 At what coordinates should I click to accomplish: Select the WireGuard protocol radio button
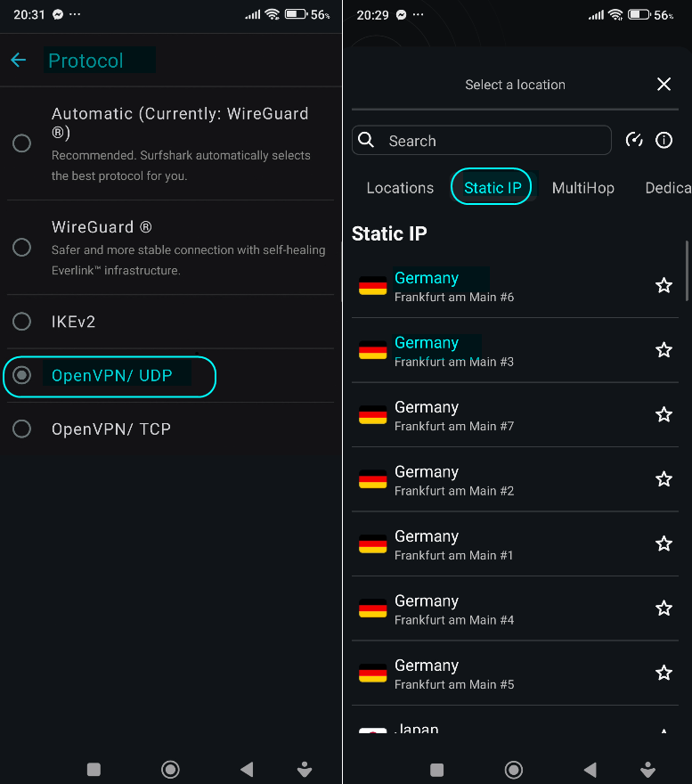(21, 247)
